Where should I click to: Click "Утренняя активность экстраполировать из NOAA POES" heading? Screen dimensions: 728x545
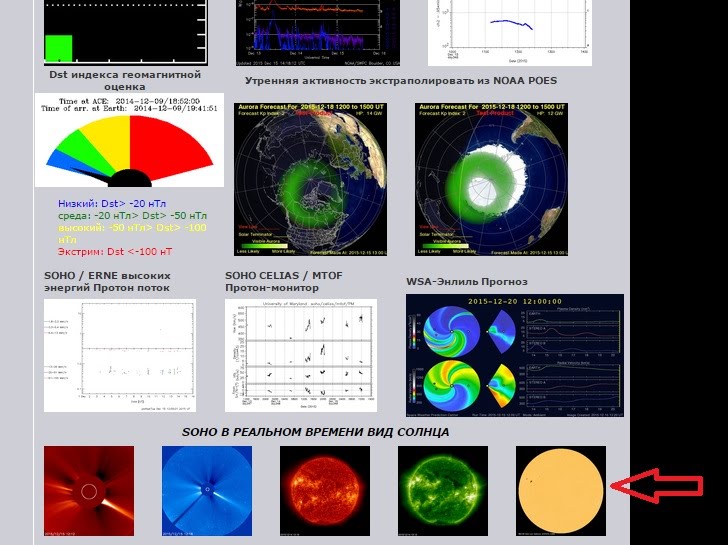(x=401, y=81)
